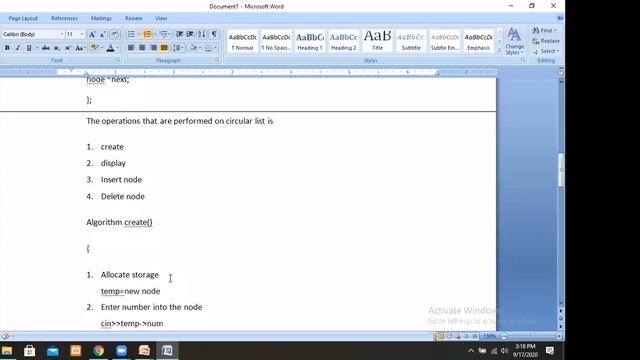Click Decrease Indent icon
The height and width of the screenshot is (360, 640).
pos(179,34)
